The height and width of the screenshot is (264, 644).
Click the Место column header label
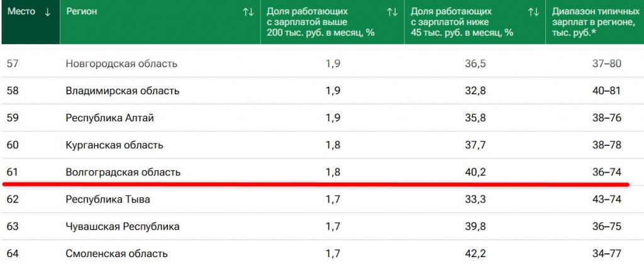pos(21,12)
